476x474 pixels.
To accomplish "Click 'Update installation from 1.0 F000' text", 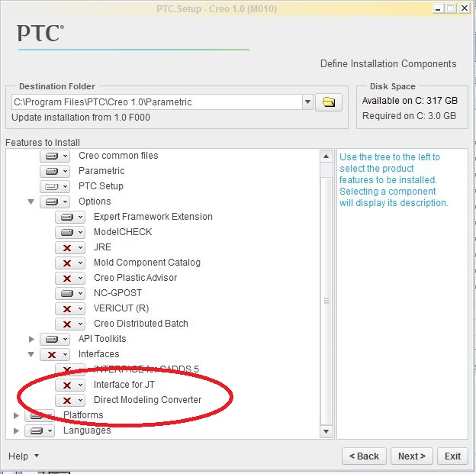I will click(81, 118).
